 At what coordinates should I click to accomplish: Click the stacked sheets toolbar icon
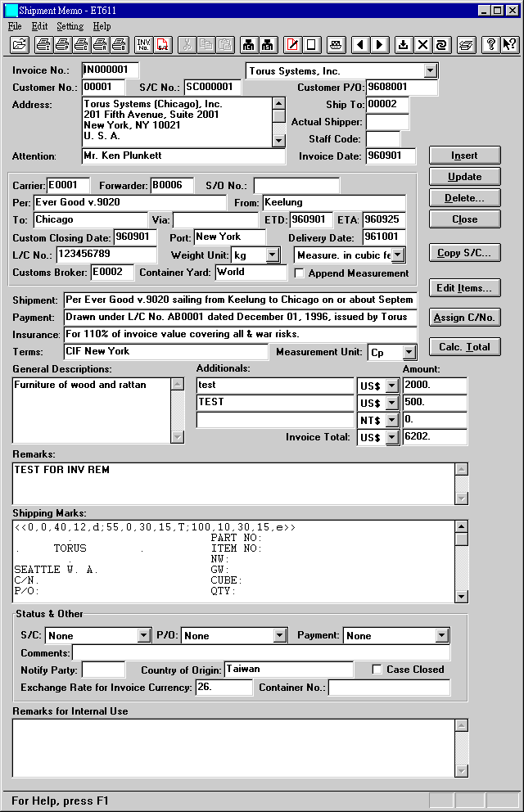click(466, 44)
